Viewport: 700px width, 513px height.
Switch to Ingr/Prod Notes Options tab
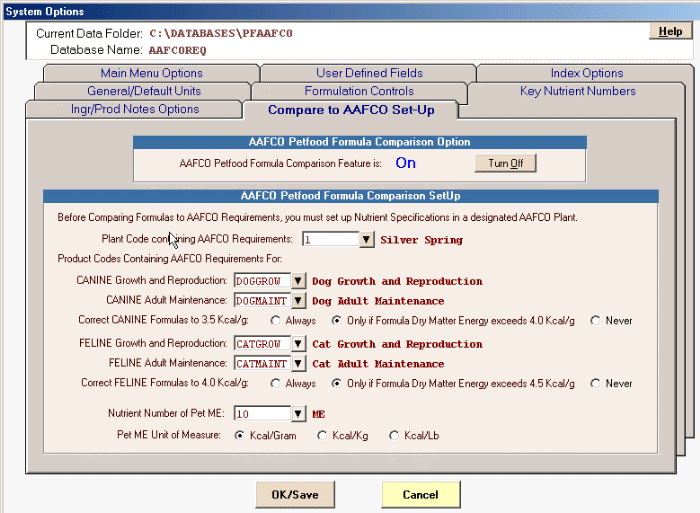tap(135, 109)
